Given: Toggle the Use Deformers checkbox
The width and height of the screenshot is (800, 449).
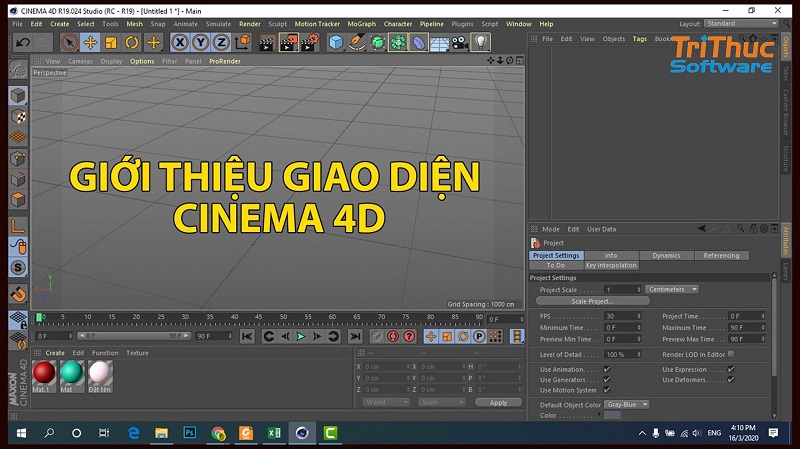Looking at the screenshot, I should pyautogui.click(x=731, y=380).
